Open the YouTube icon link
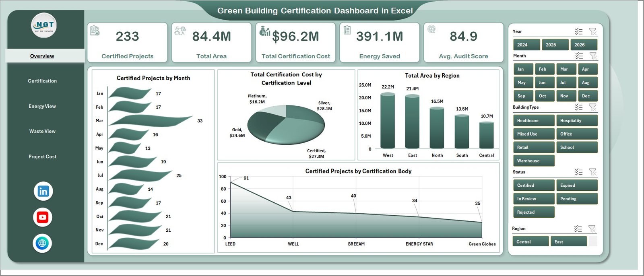The image size is (644, 276). (x=43, y=217)
